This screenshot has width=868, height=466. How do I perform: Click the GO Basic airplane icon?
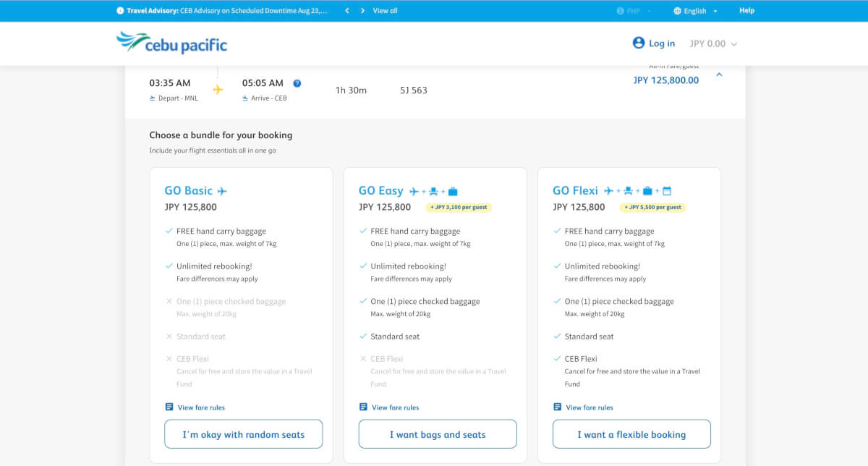(222, 191)
